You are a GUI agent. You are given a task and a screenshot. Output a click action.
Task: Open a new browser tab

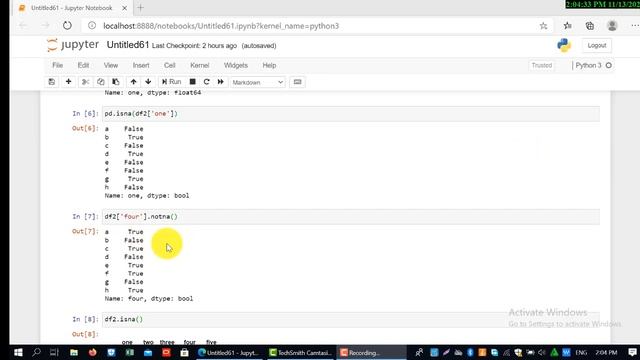(140, 8)
